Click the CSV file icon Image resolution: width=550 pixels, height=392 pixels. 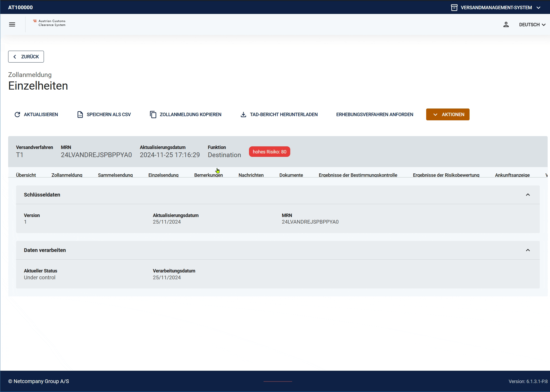[x=80, y=115]
